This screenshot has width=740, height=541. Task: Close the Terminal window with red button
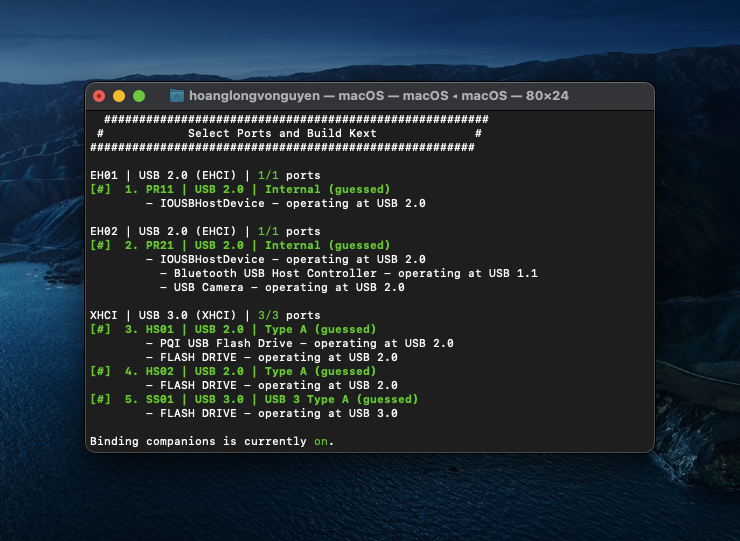point(99,96)
